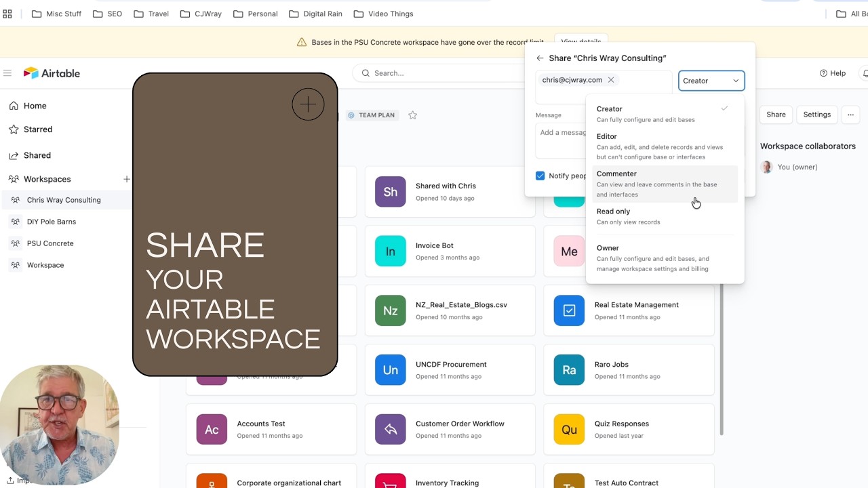Screen dimensions: 868x488
Task: Open the Help menu icon
Action: click(x=823, y=73)
